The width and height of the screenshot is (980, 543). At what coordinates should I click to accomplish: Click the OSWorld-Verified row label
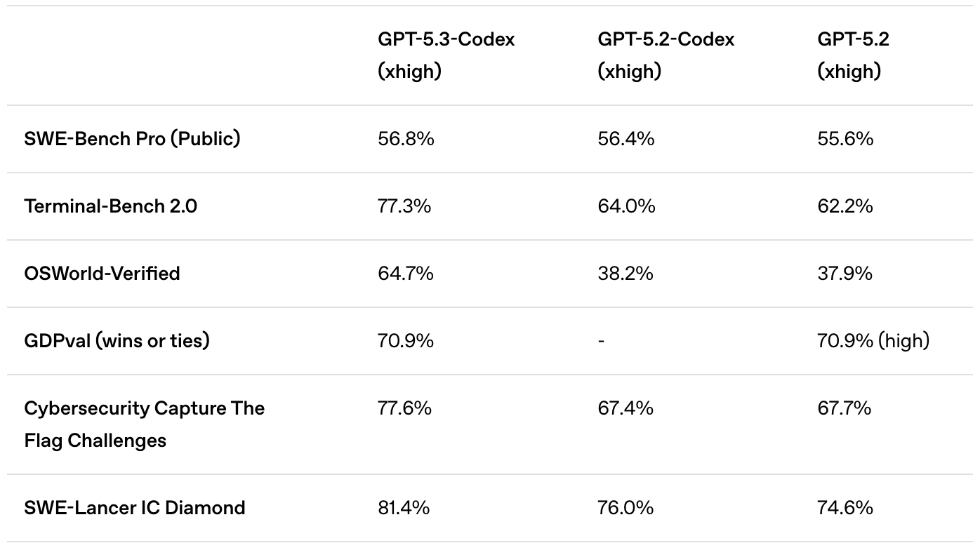[x=102, y=274]
